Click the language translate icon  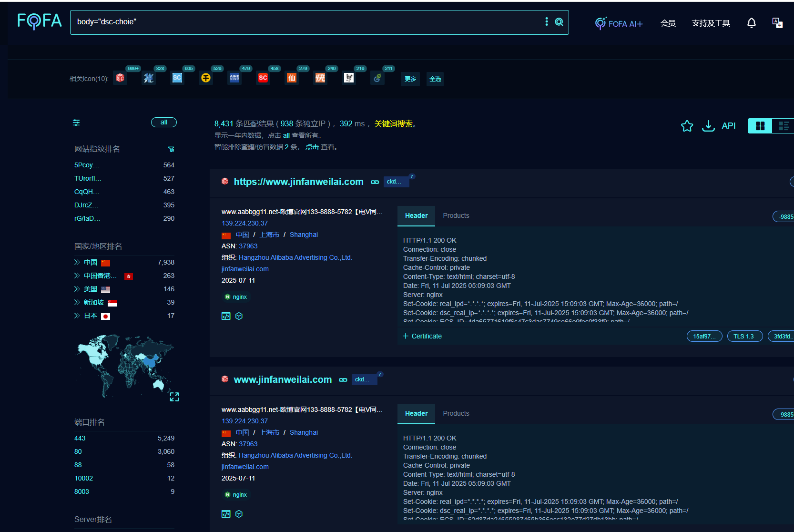(777, 23)
